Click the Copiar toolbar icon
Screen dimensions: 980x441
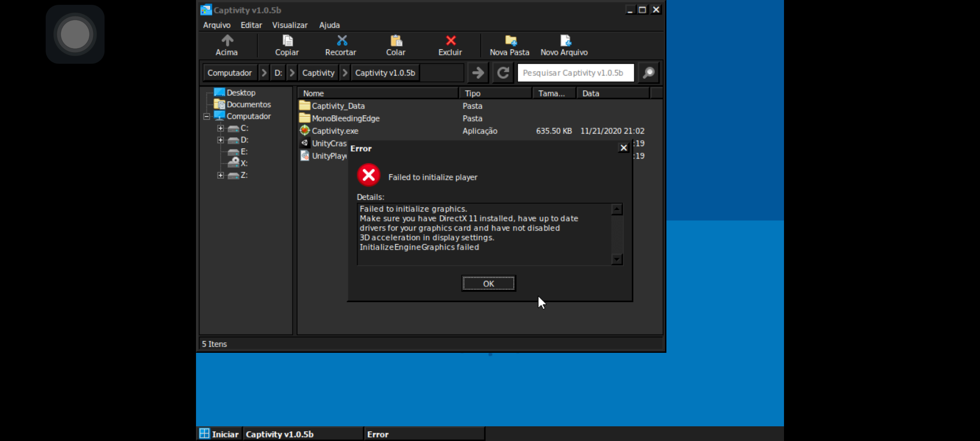point(287,40)
